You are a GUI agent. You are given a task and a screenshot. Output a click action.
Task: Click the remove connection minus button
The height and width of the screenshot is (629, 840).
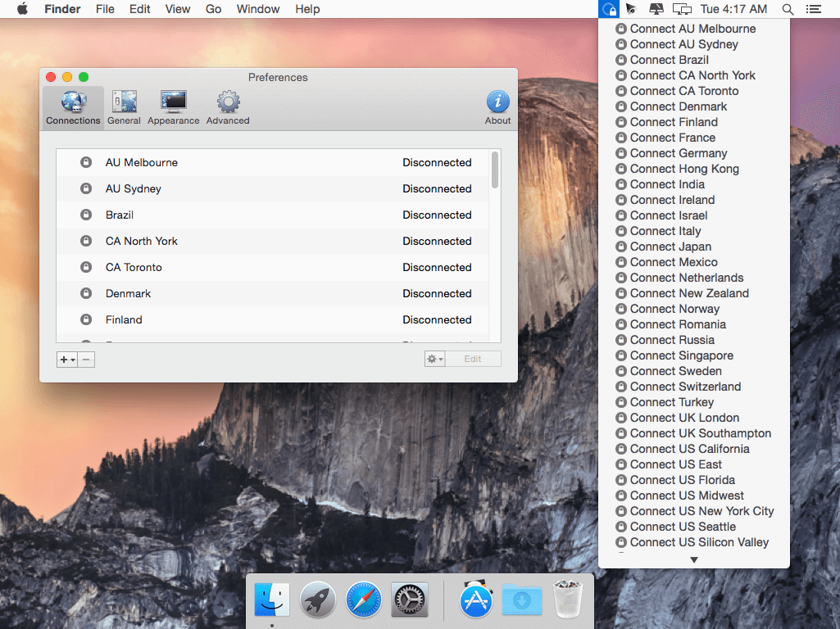coord(86,360)
